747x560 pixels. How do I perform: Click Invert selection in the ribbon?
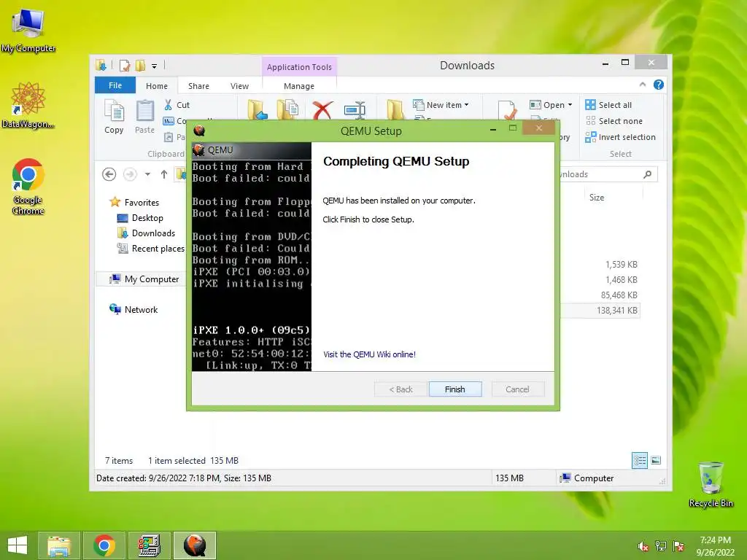[x=621, y=137]
